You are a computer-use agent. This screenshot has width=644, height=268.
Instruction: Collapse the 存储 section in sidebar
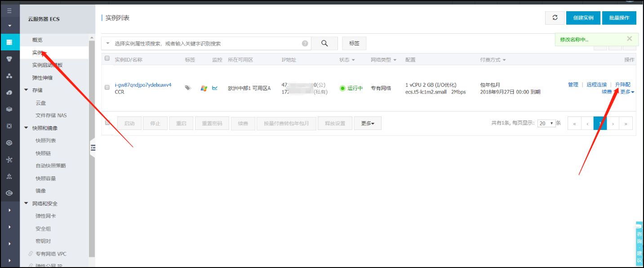pos(26,90)
